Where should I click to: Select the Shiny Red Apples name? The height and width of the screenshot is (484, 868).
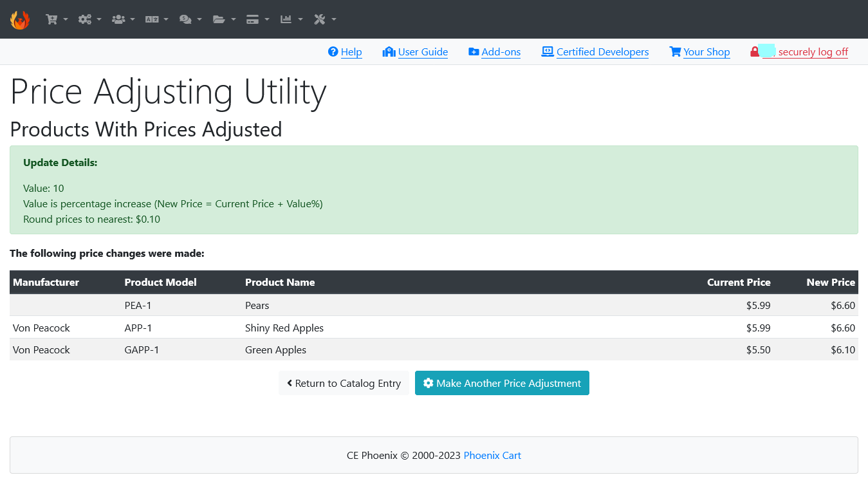tap(284, 328)
